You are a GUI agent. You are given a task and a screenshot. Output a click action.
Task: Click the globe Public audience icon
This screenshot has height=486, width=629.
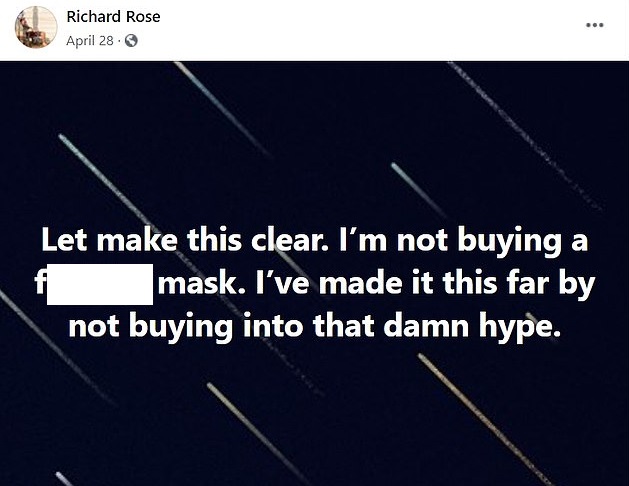131,41
